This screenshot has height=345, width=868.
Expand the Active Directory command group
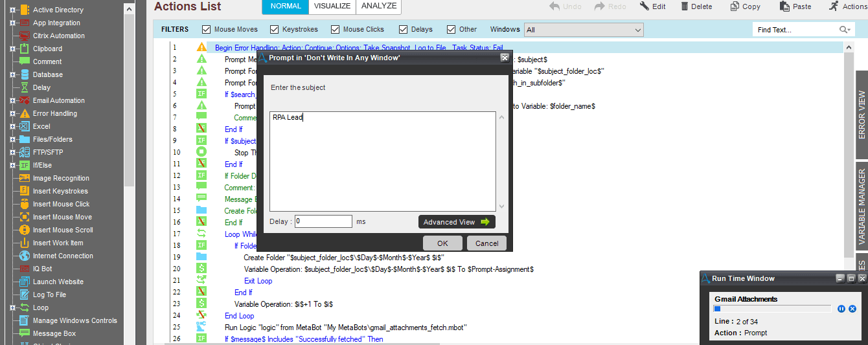coord(12,10)
